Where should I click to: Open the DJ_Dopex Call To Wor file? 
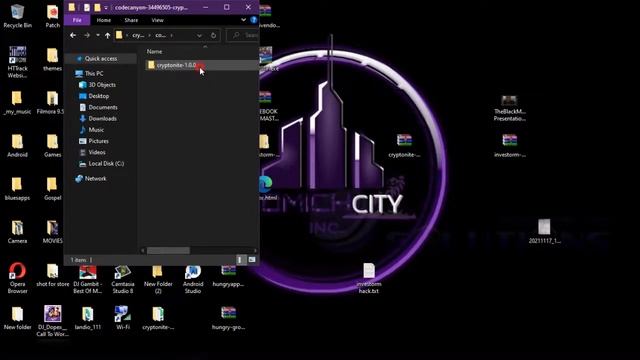[52, 321]
